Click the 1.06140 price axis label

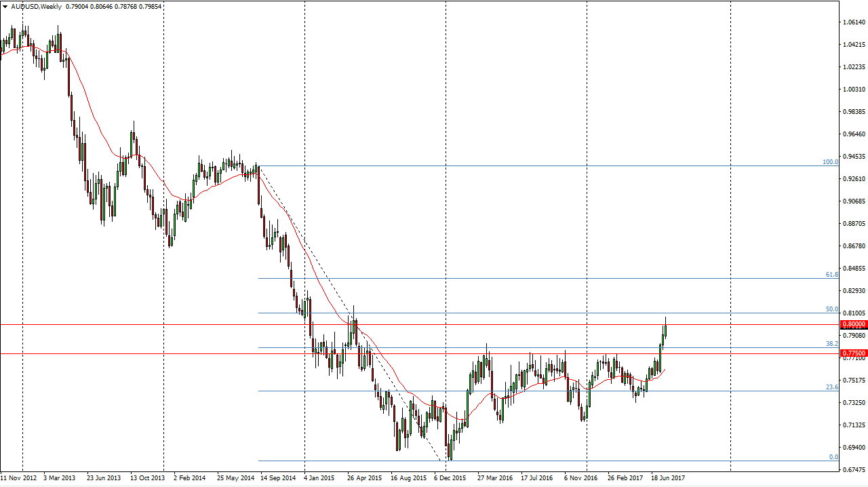tap(854, 22)
